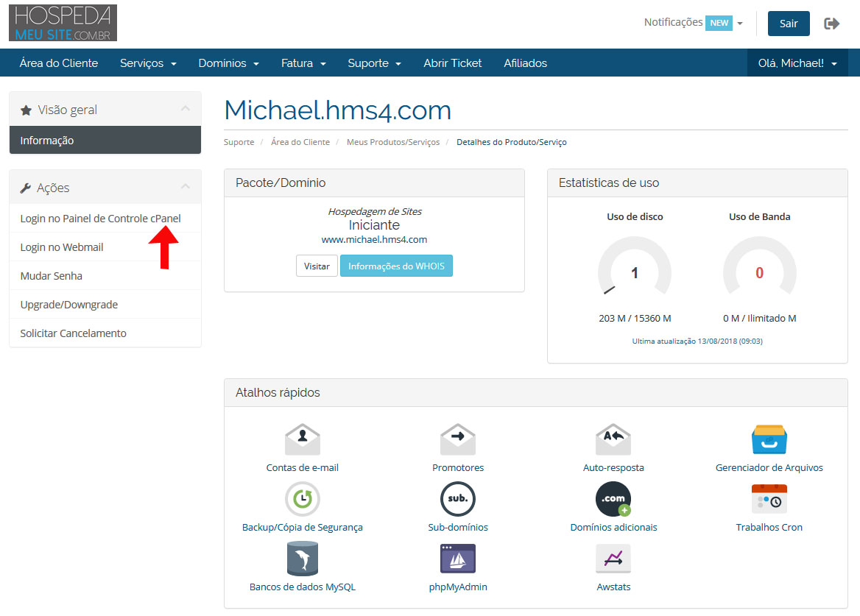Click the Backup/Cópia de Segurança text link
Image resolution: width=860 pixels, height=616 pixels.
(x=302, y=527)
